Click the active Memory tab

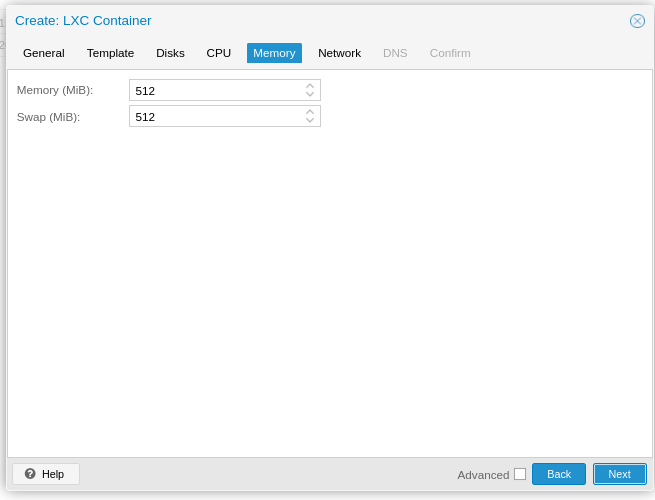(274, 53)
